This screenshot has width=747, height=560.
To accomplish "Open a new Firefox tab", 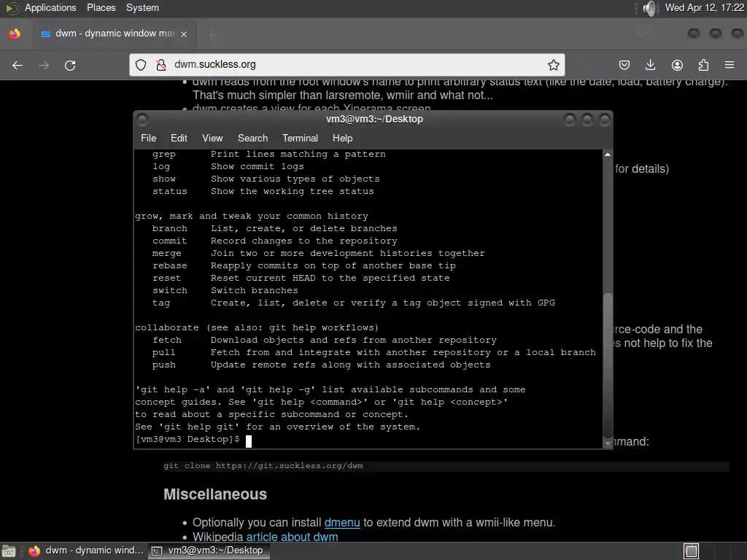I will point(212,34).
